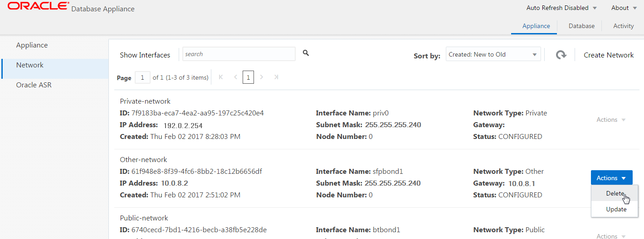Go to next page arrow
The image size is (644, 239).
pyautogui.click(x=262, y=77)
